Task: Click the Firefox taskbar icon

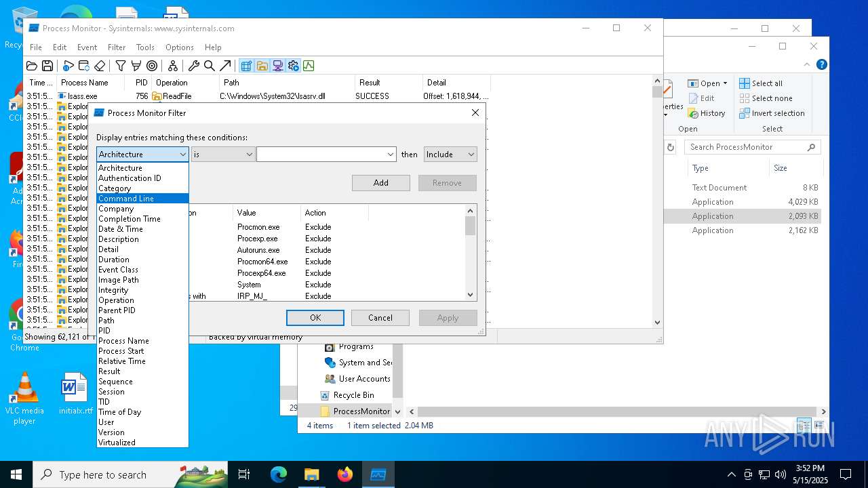Action: pos(345,474)
